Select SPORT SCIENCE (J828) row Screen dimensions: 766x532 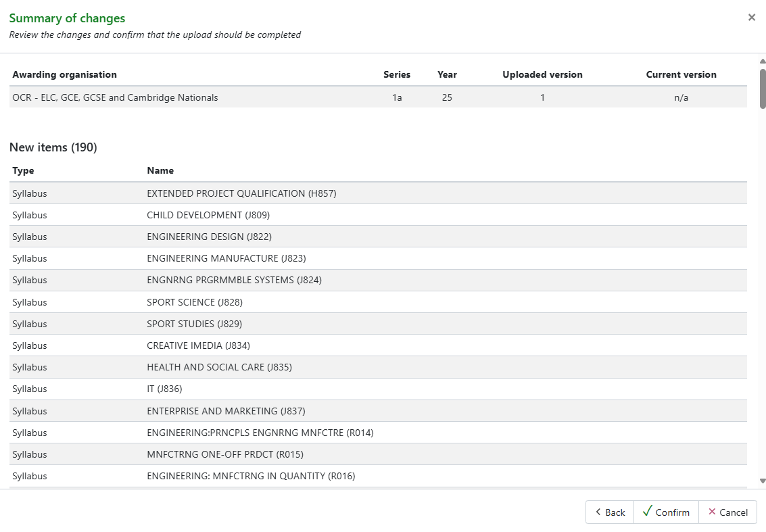tap(378, 302)
